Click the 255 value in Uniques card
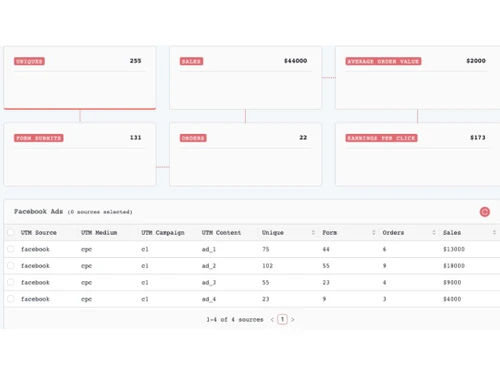500x375 pixels. click(135, 61)
